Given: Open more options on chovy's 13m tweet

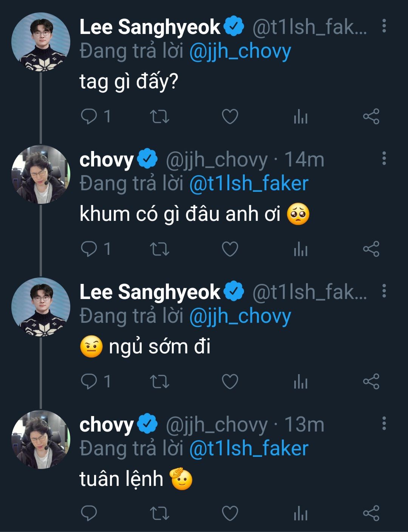Looking at the screenshot, I should (x=384, y=424).
